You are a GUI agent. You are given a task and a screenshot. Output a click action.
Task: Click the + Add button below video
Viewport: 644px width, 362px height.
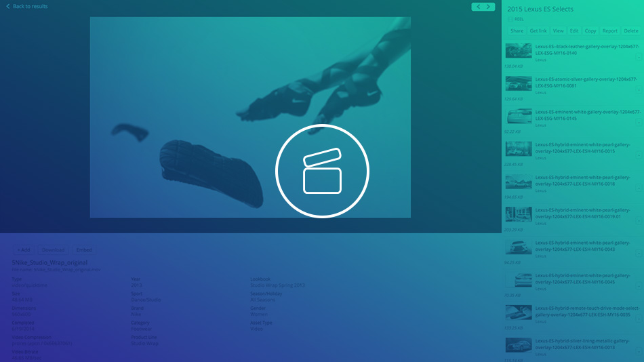point(23,249)
